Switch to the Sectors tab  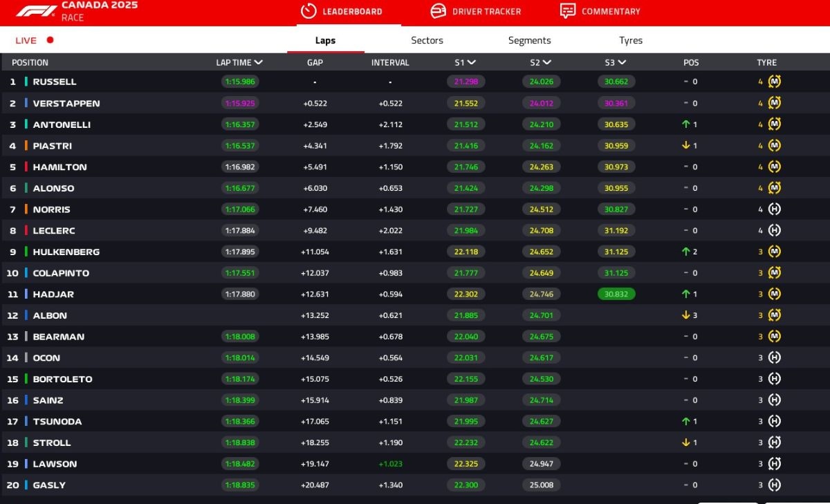pos(427,40)
